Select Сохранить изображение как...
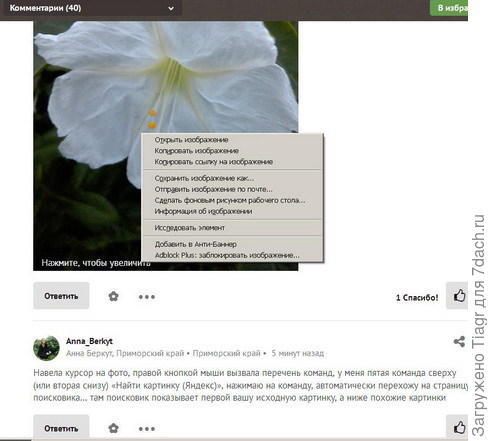 click(204, 178)
